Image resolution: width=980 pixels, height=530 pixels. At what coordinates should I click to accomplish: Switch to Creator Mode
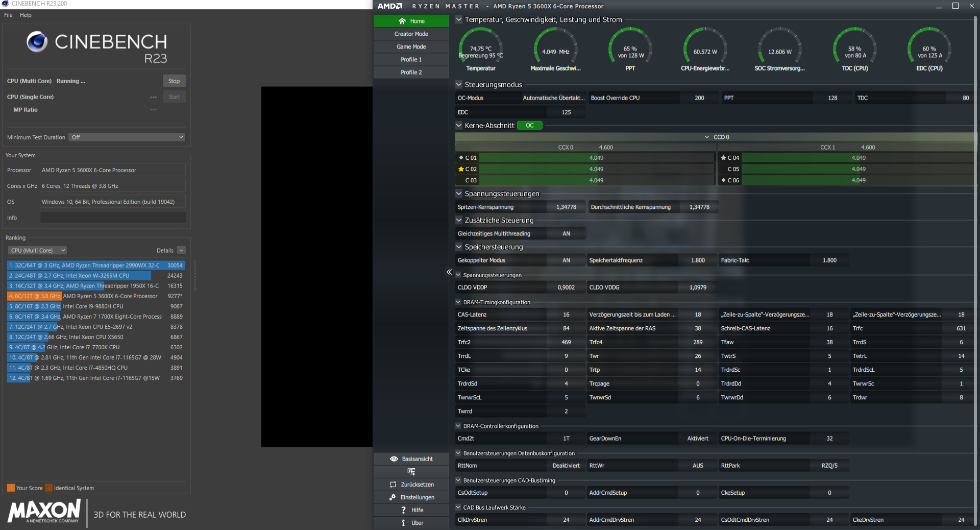click(411, 34)
